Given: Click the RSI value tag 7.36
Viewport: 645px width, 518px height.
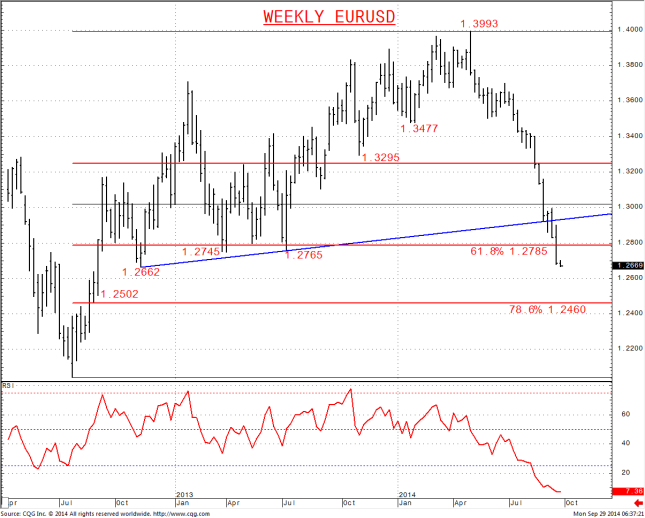Looking at the screenshot, I should point(628,492).
